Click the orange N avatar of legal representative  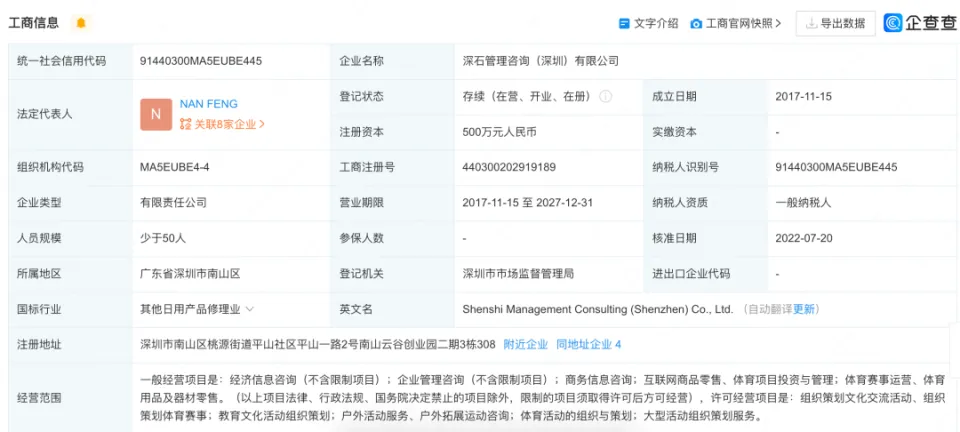pyautogui.click(x=155, y=114)
